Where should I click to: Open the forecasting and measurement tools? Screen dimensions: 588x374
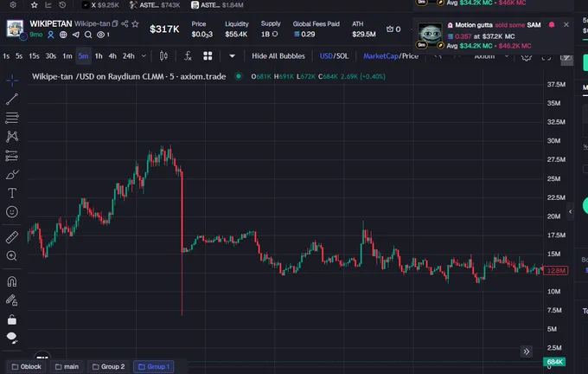[12, 156]
